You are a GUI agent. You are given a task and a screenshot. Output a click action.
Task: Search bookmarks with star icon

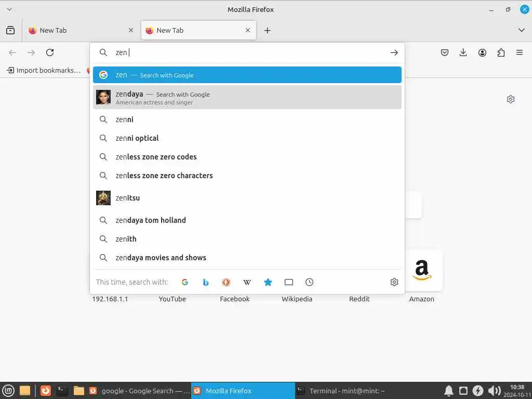(268, 282)
